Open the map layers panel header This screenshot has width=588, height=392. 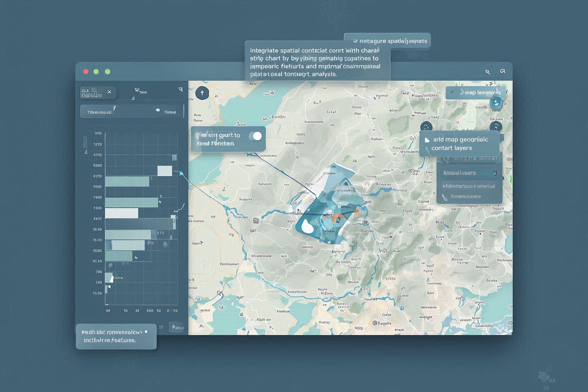click(x=476, y=92)
